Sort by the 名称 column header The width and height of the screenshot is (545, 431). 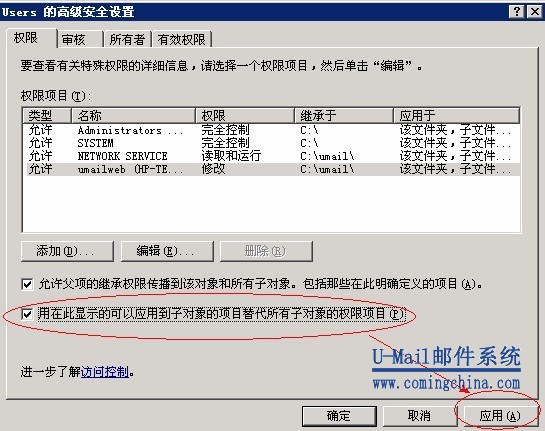tap(133, 115)
